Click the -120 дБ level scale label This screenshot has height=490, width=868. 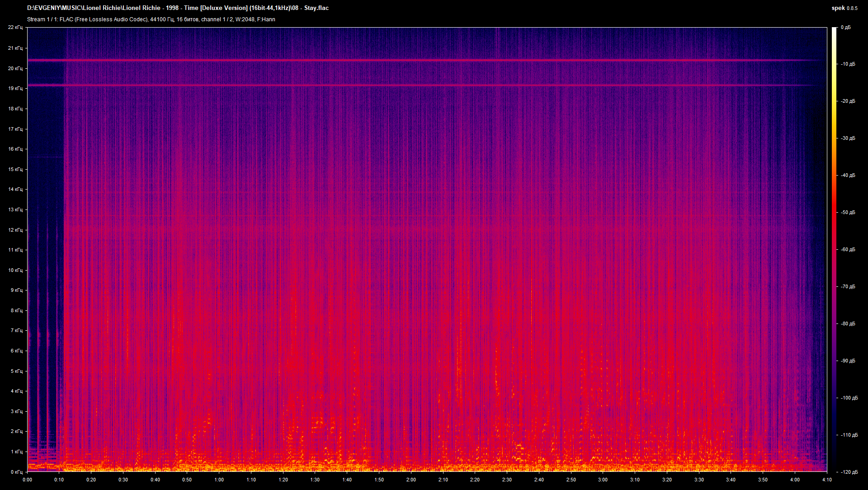(x=849, y=472)
